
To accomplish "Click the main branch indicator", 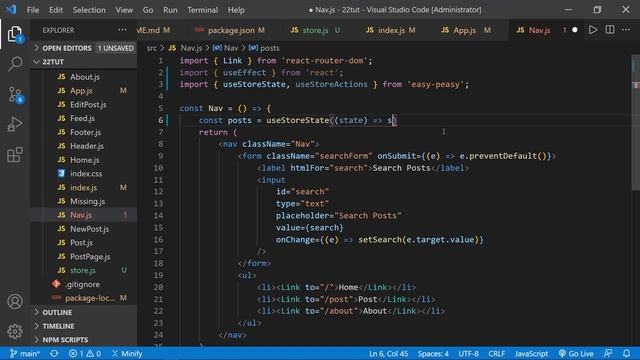I will (24, 353).
